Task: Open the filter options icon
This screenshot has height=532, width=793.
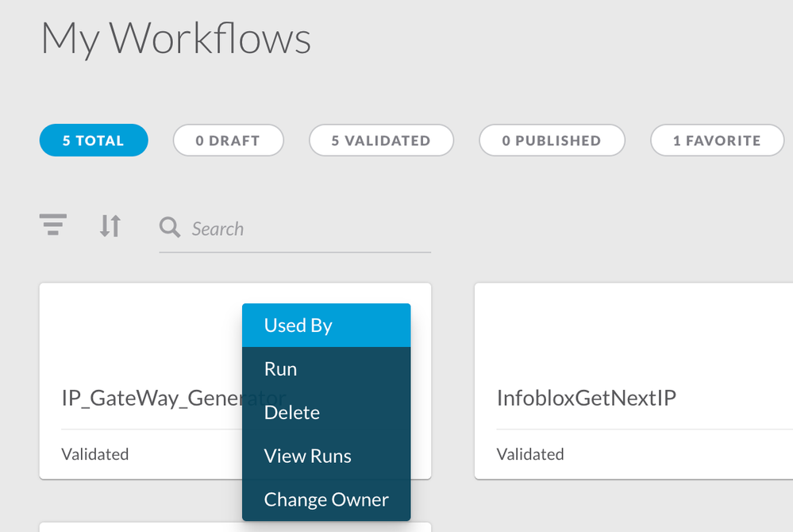Action: click(53, 225)
